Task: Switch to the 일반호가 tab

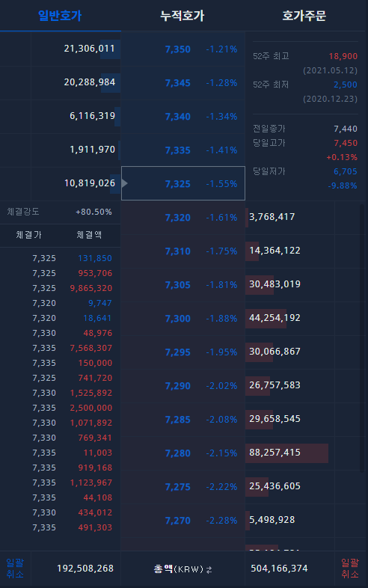Action: tap(60, 16)
